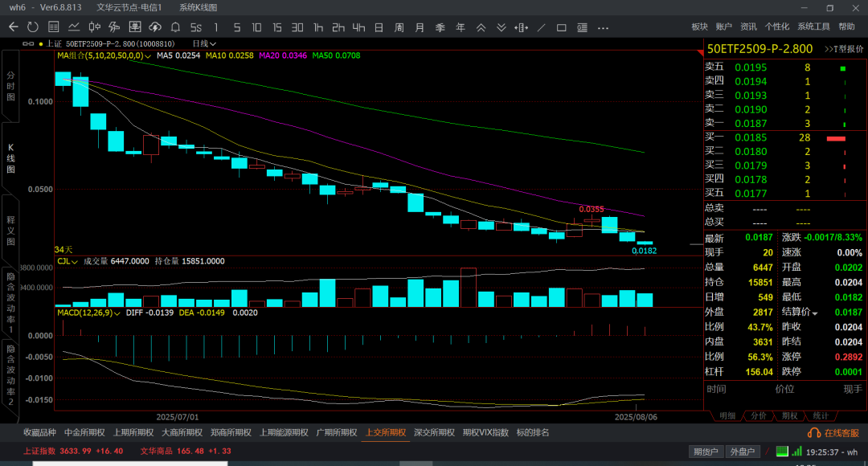
Task: Click the rectangle window layout icon
Action: pos(561,27)
